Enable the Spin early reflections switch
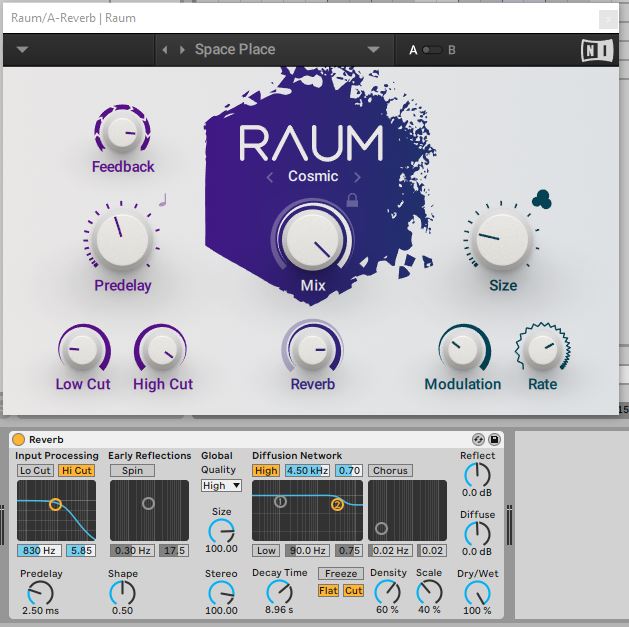Image resolution: width=629 pixels, height=627 pixels. pyautogui.click(x=132, y=471)
